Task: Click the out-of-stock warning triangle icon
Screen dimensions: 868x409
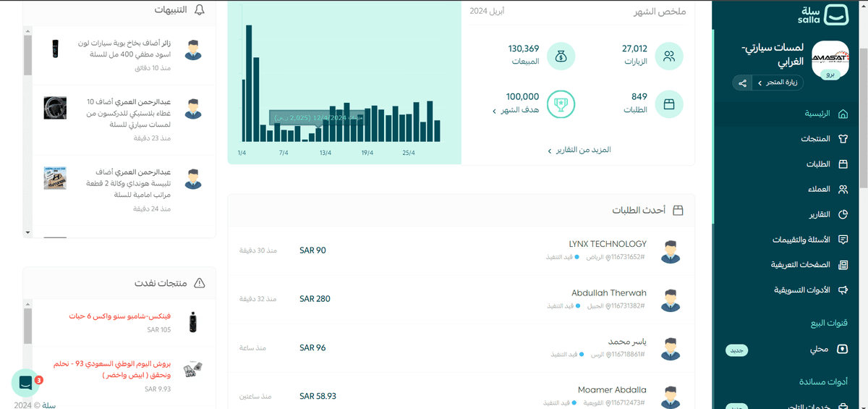Action: 200,282
